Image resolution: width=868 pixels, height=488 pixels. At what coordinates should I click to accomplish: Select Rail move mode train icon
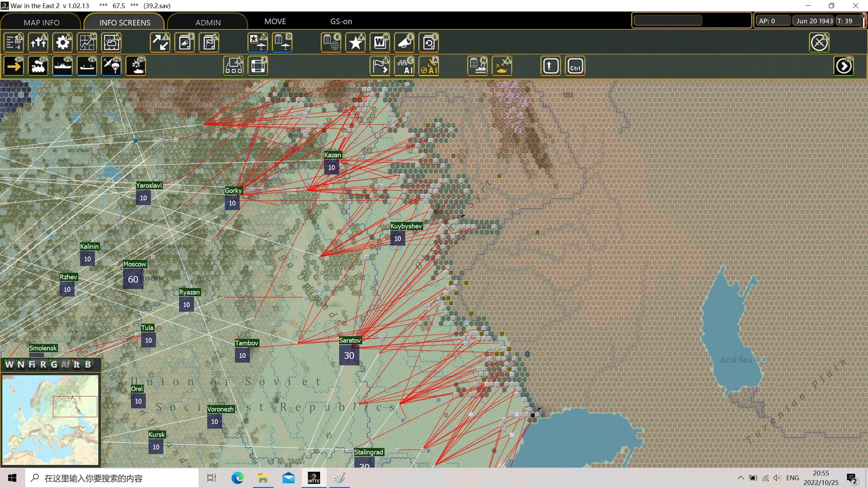pyautogui.click(x=38, y=66)
